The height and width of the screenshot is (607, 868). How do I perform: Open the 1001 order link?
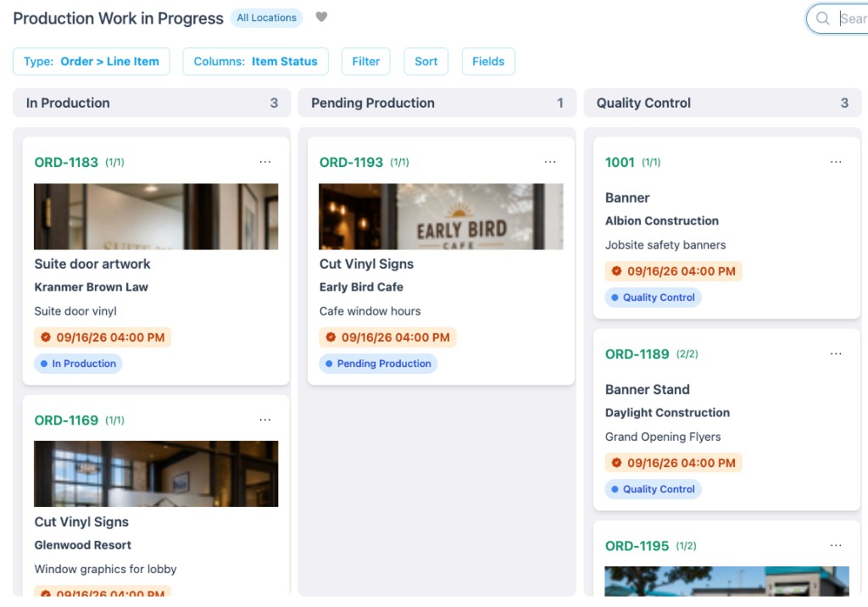click(620, 162)
